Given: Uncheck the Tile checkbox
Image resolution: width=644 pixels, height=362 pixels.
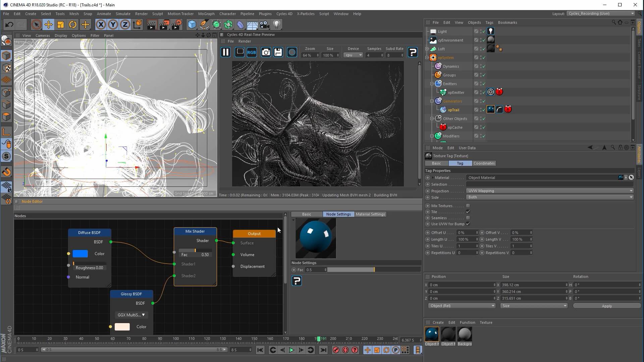Looking at the screenshot, I should pyautogui.click(x=468, y=212).
